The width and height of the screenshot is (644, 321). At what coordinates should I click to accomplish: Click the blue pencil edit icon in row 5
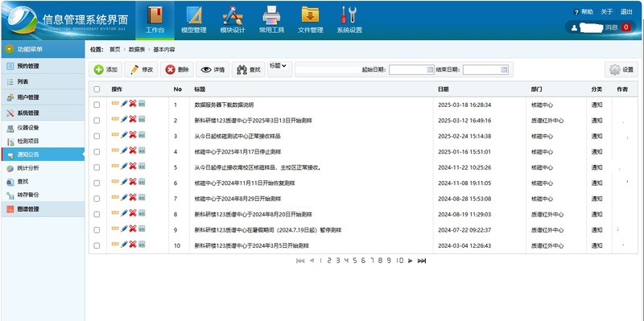(124, 166)
